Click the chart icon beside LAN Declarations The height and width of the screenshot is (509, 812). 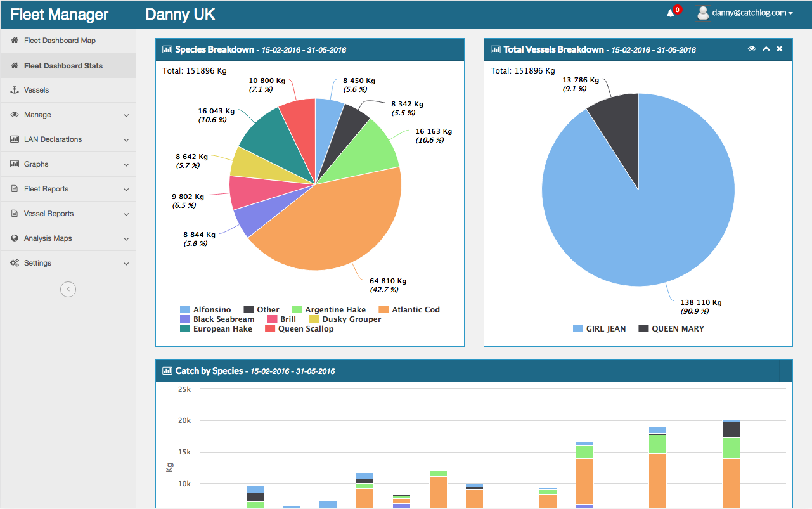(x=15, y=139)
